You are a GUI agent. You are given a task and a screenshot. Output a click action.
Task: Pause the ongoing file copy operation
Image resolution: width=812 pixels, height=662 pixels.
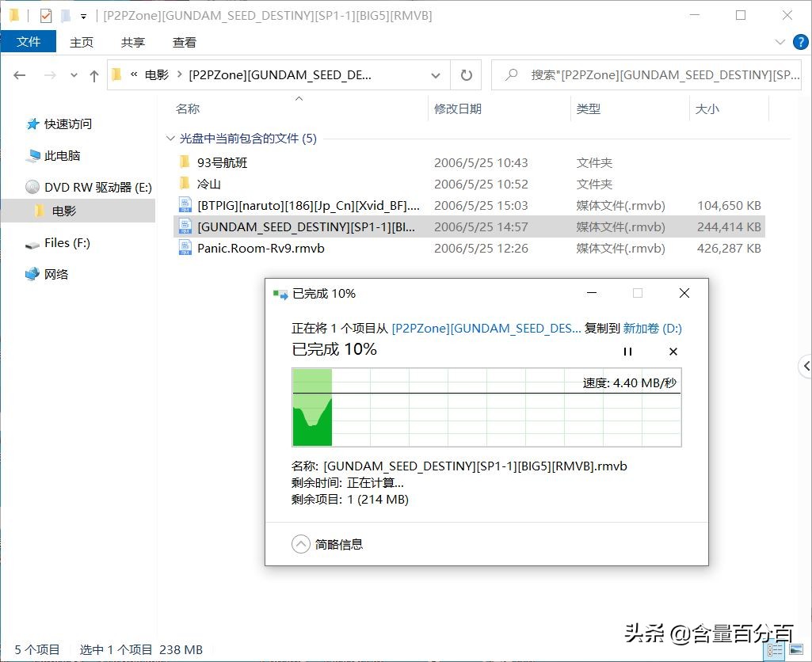point(627,351)
